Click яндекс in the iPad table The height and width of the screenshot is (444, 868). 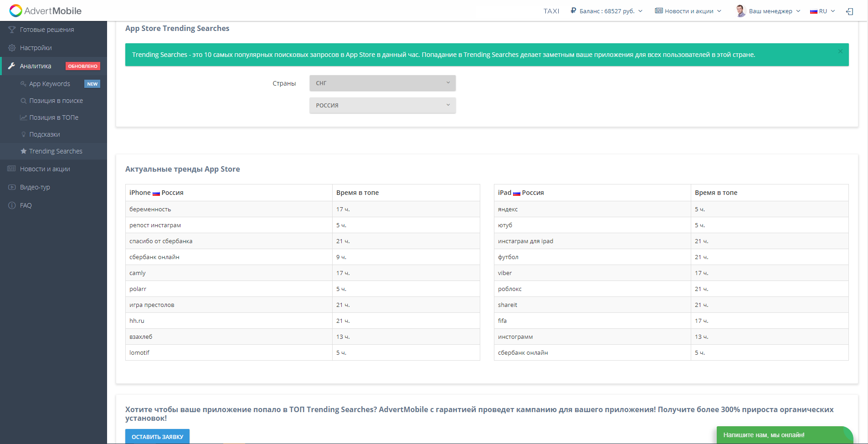click(508, 209)
